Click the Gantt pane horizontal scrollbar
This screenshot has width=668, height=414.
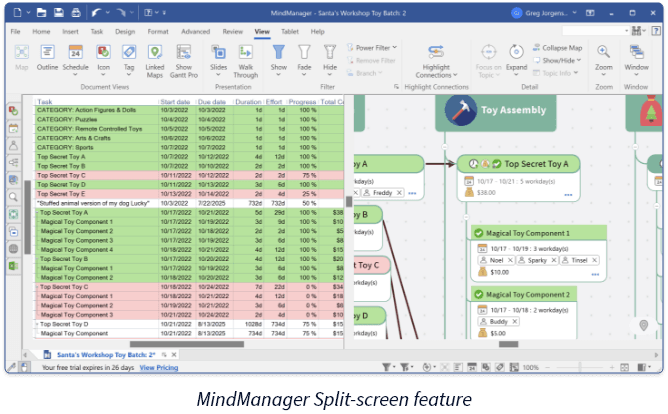(187, 344)
